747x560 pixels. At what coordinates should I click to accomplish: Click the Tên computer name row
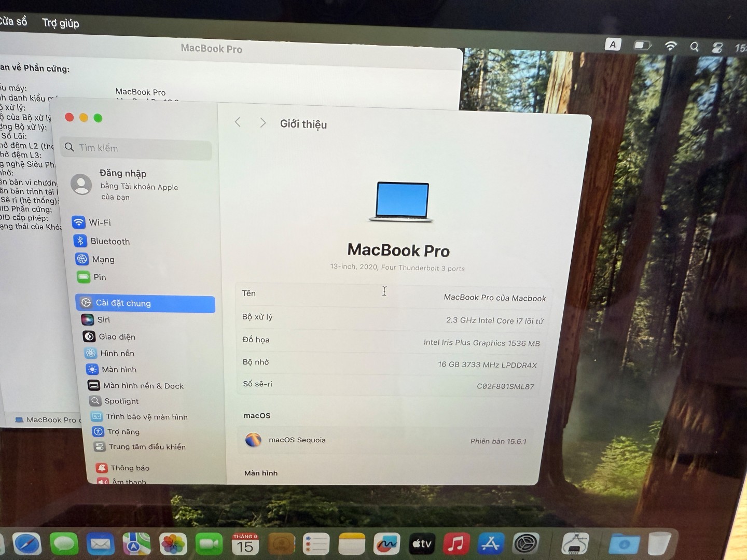click(x=393, y=295)
